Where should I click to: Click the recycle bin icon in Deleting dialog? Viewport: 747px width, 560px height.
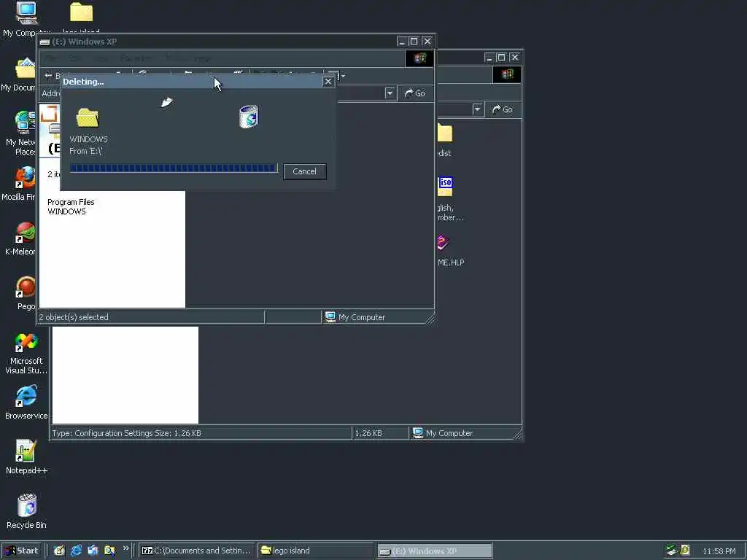[248, 117]
